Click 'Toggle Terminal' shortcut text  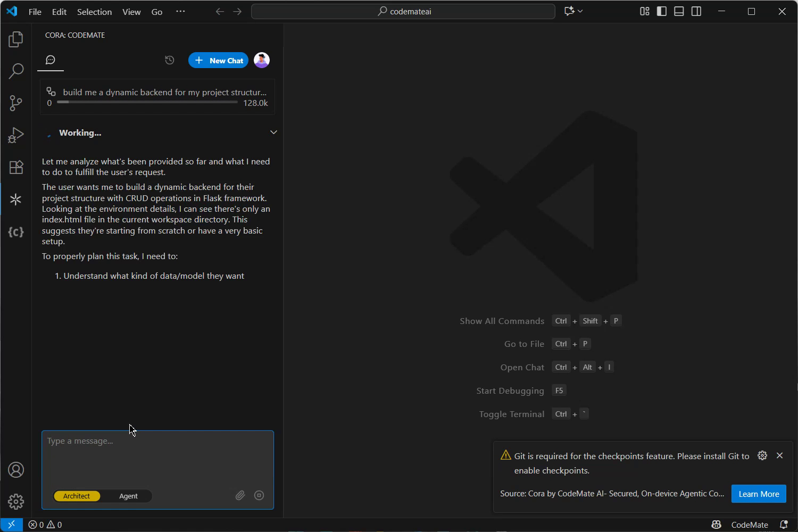click(512, 414)
